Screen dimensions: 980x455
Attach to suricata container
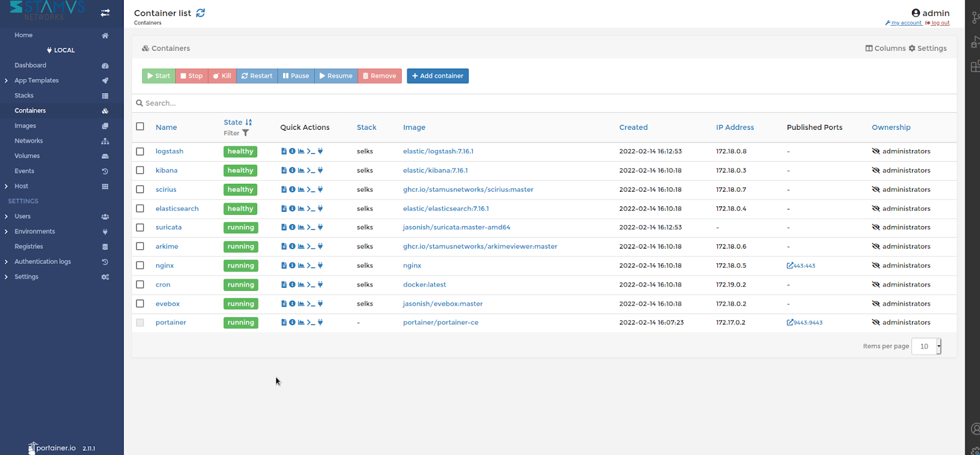click(320, 227)
